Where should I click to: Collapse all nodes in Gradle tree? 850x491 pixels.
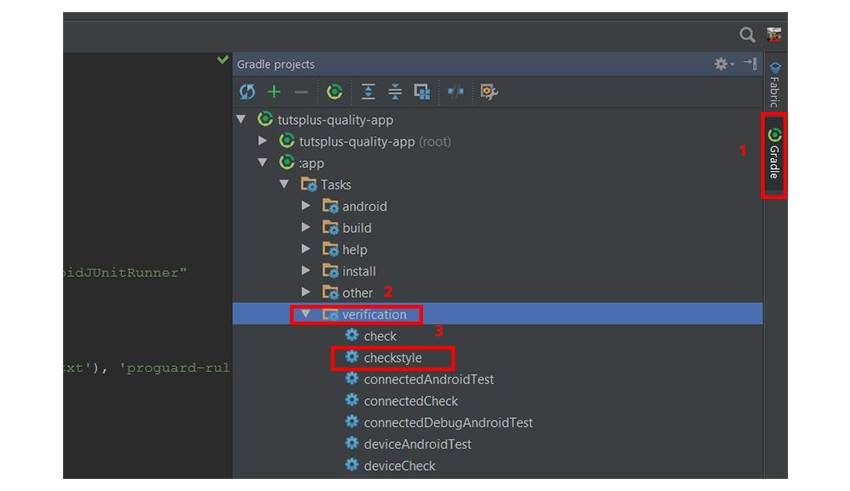(395, 92)
